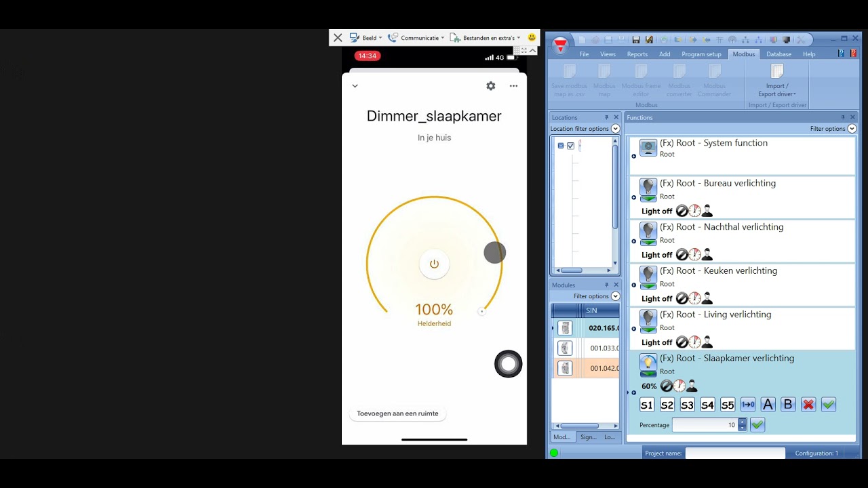Activate scenario S1 for Slaapkamer verlichting
Image resolution: width=868 pixels, height=488 pixels.
point(647,405)
